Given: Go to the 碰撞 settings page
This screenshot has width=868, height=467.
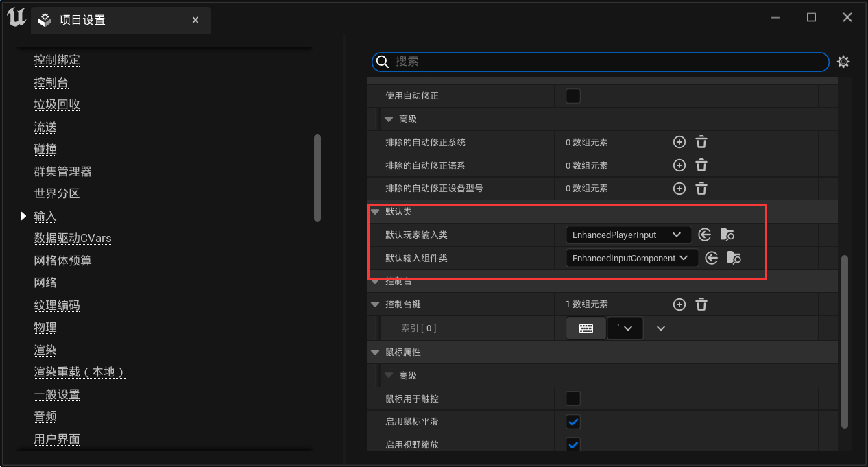Looking at the screenshot, I should click(45, 149).
